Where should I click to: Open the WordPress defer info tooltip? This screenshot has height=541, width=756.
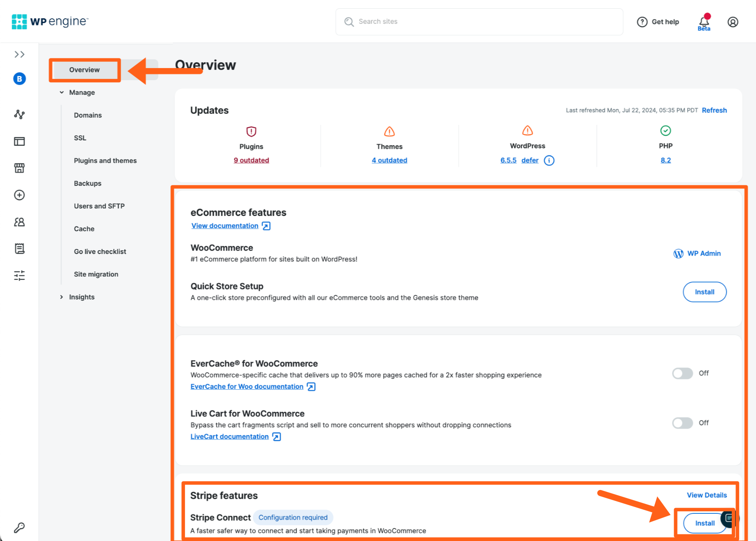549,160
